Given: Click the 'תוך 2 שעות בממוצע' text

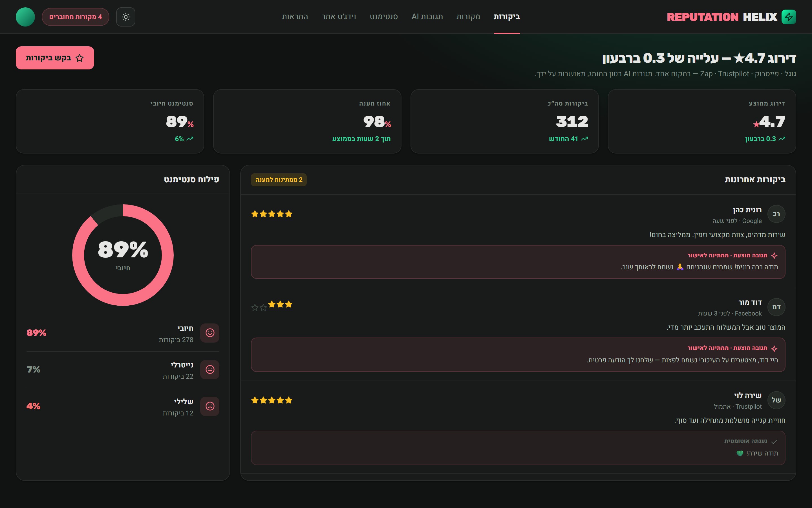Looking at the screenshot, I should click(x=361, y=139).
